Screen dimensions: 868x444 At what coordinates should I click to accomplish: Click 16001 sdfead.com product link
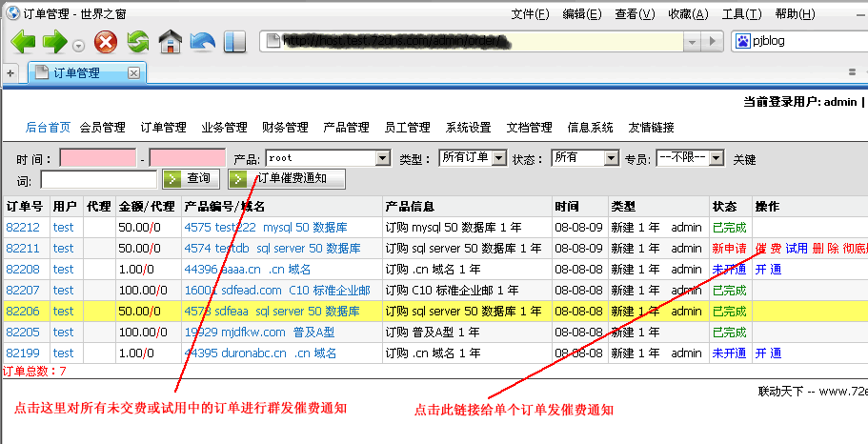[x=277, y=290]
